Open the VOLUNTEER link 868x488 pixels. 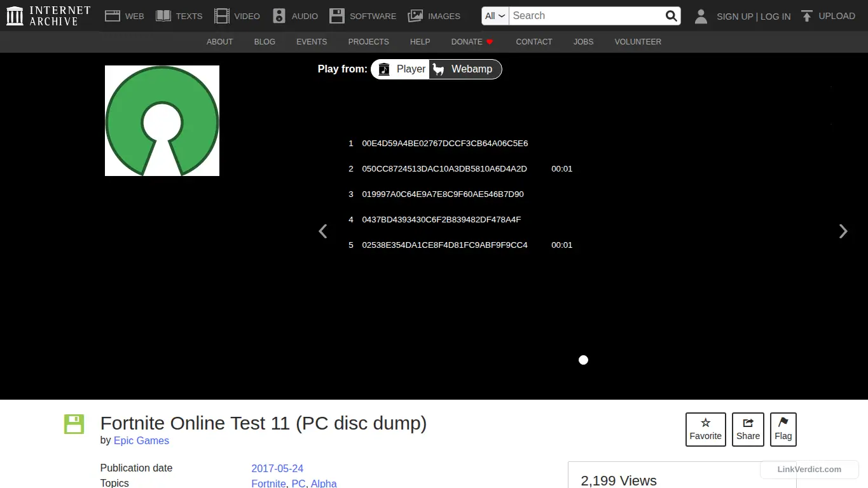(638, 42)
